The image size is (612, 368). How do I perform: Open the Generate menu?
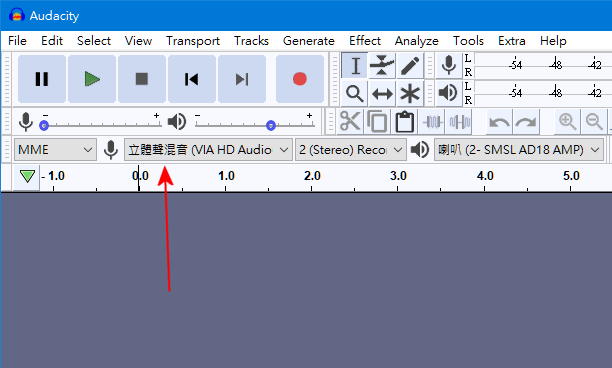[x=308, y=41]
